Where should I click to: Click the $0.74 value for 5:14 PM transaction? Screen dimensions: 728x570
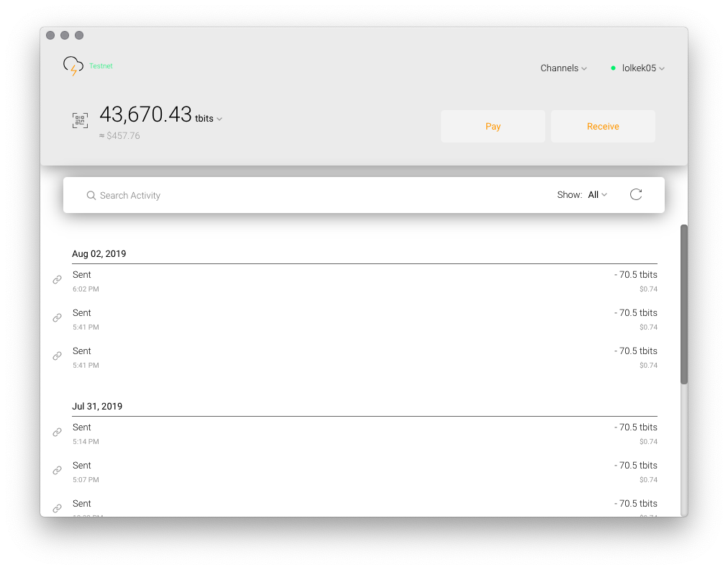[x=648, y=441]
